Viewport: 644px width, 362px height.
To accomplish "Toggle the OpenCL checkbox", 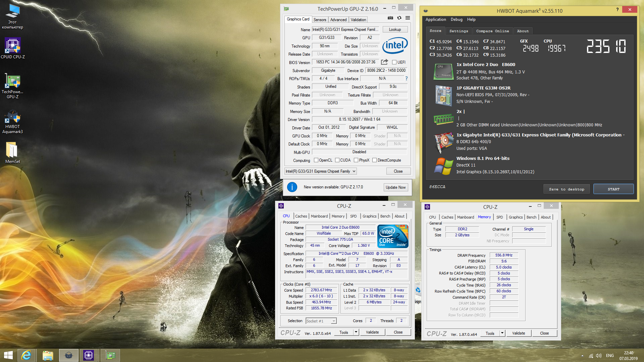I will click(x=316, y=160).
